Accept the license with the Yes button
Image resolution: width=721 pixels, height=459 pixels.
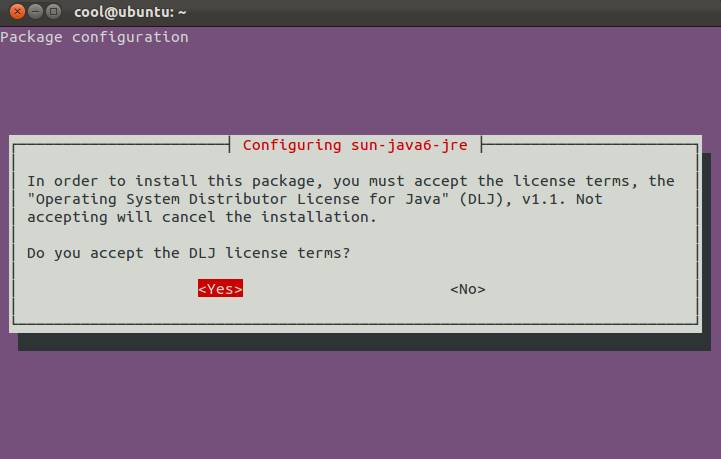click(220, 289)
